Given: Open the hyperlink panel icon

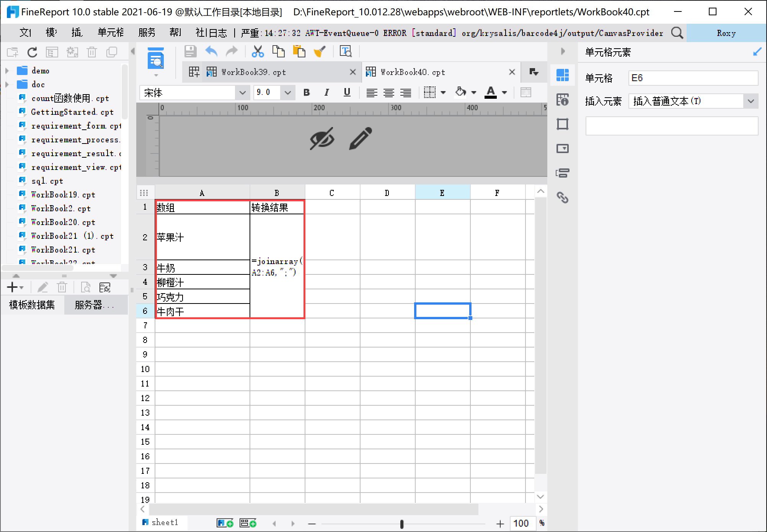Looking at the screenshot, I should (x=562, y=197).
